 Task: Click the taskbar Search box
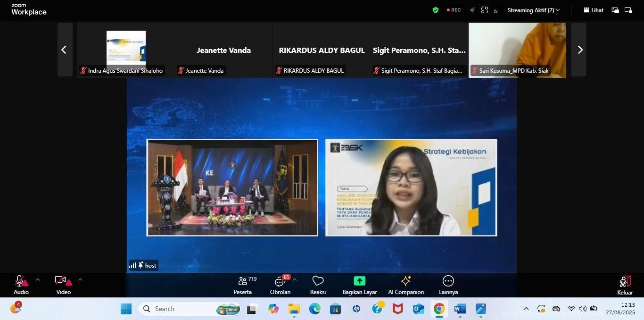click(x=190, y=309)
